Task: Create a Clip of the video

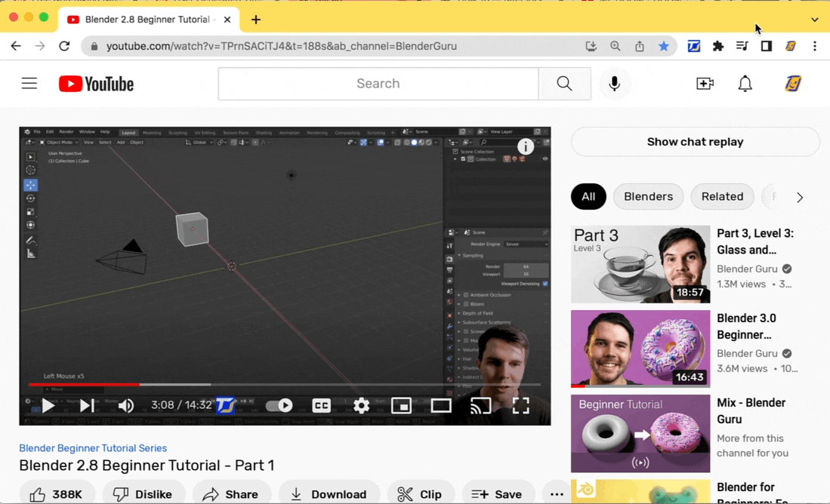Action: 421,494
